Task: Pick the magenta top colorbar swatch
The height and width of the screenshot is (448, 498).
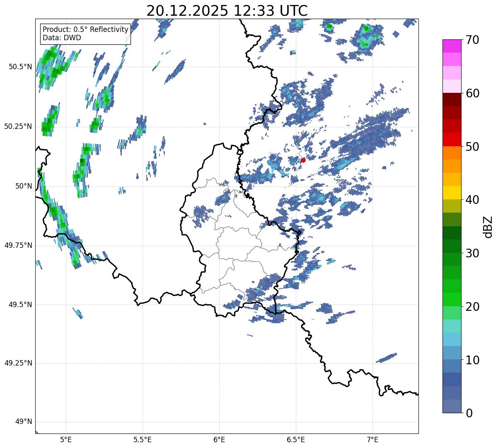Action: 452,46
